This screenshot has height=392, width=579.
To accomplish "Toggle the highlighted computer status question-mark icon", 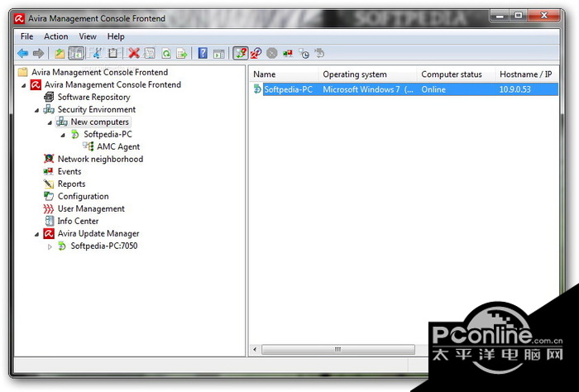I will 241,54.
